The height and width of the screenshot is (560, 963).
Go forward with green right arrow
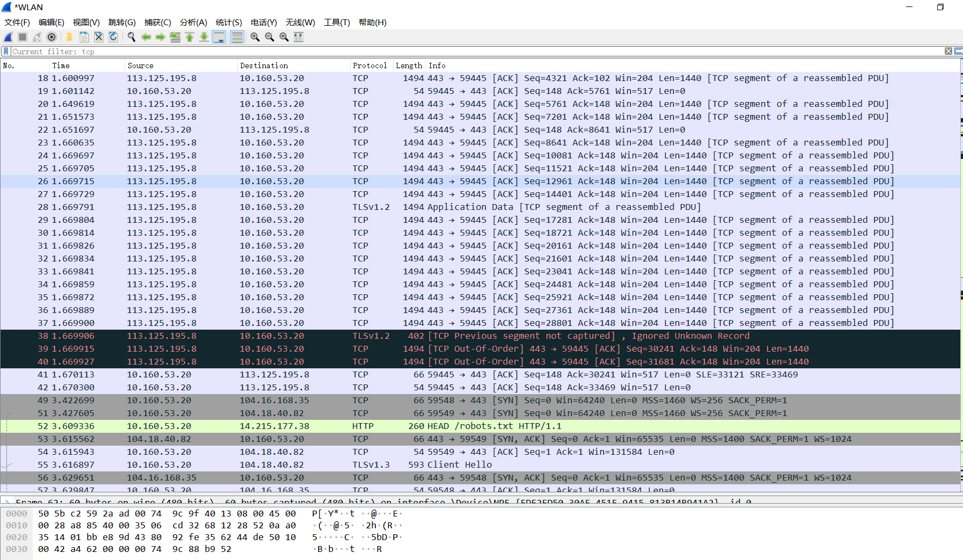coord(160,37)
